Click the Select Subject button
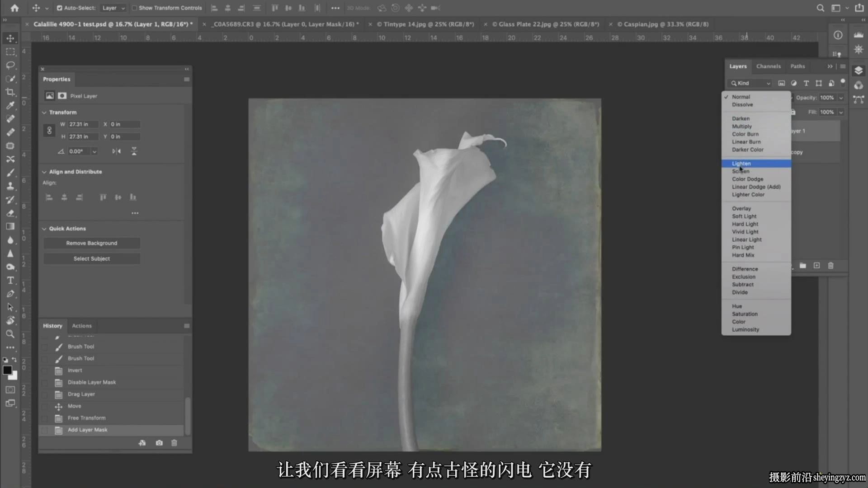This screenshot has height=488, width=868. click(x=92, y=259)
